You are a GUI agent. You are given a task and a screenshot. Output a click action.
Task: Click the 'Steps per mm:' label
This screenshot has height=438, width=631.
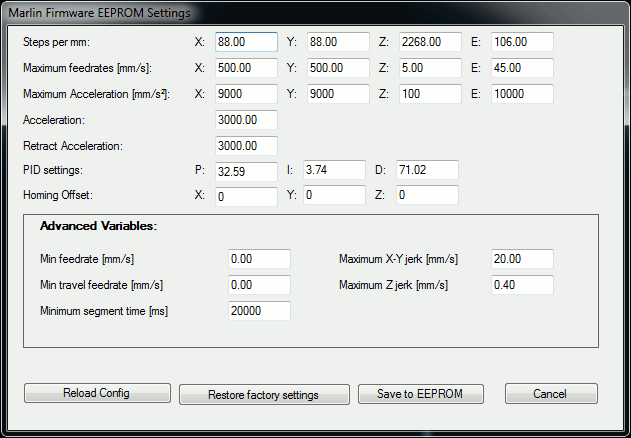coord(57,42)
